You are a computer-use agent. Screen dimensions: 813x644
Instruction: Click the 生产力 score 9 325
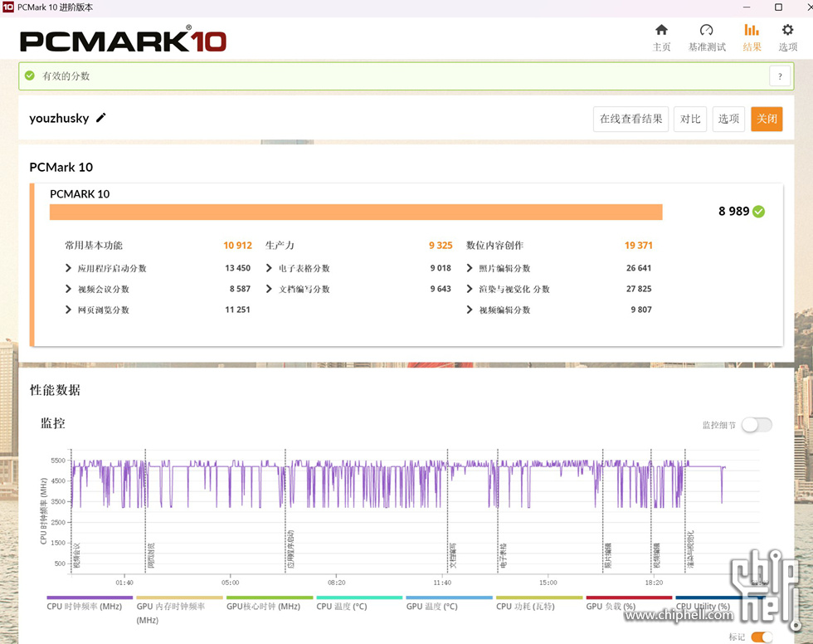coord(441,246)
